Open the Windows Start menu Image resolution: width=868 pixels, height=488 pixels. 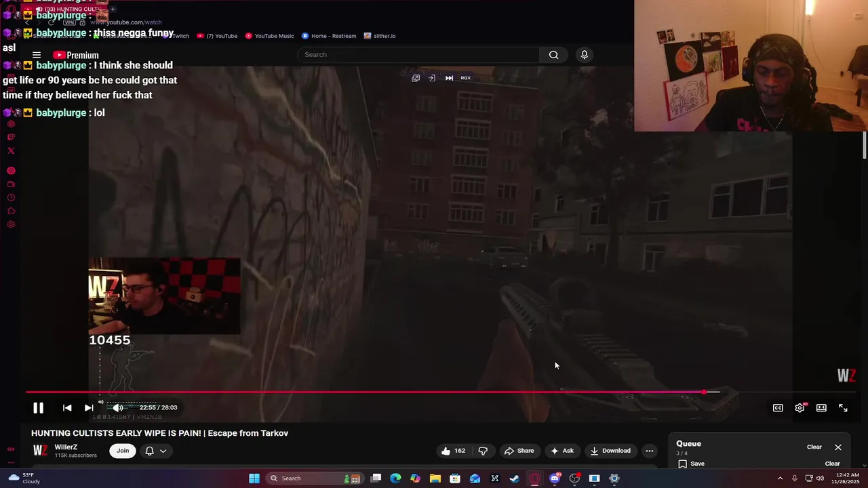pos(254,479)
